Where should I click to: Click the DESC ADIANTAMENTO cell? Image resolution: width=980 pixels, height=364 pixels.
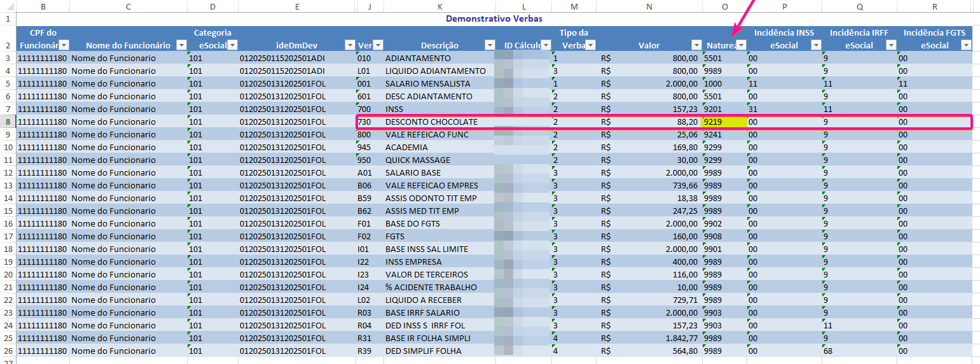coord(440,96)
